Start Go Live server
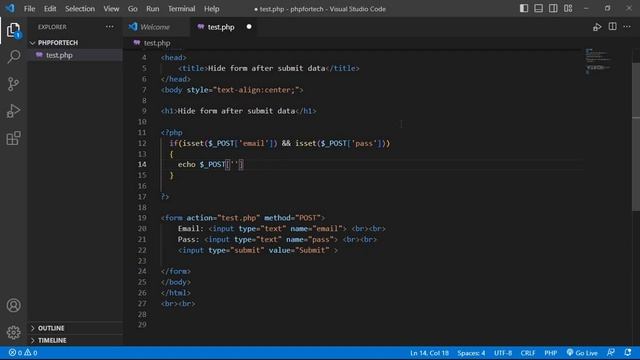Screen dimensions: 640x360 pyautogui.click(x=582, y=353)
